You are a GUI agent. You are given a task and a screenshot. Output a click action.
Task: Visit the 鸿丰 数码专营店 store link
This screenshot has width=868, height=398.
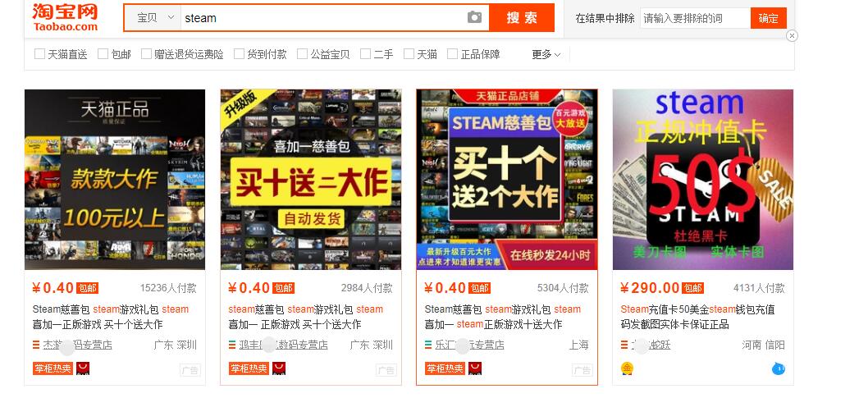283,345
